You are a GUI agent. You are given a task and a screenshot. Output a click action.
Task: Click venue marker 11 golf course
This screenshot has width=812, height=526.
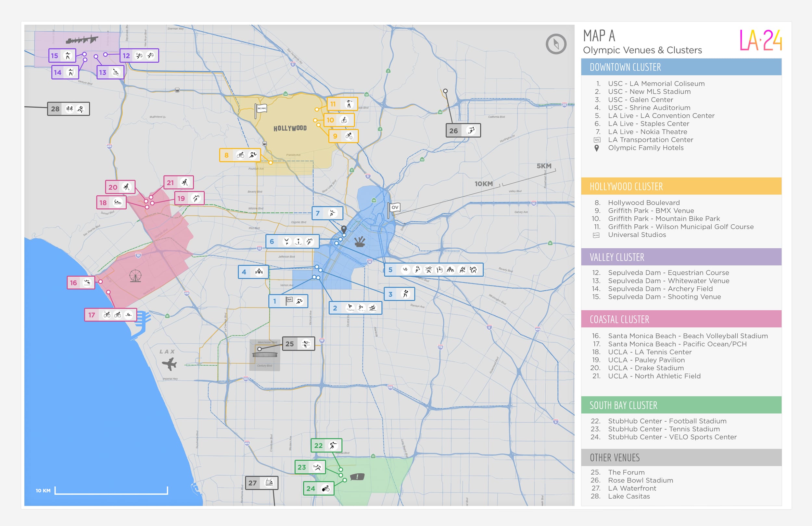[342, 104]
